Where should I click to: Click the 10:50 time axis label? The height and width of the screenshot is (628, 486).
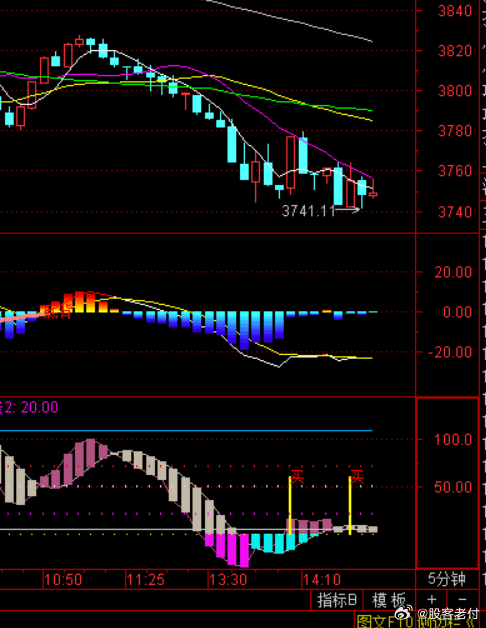[x=63, y=580]
